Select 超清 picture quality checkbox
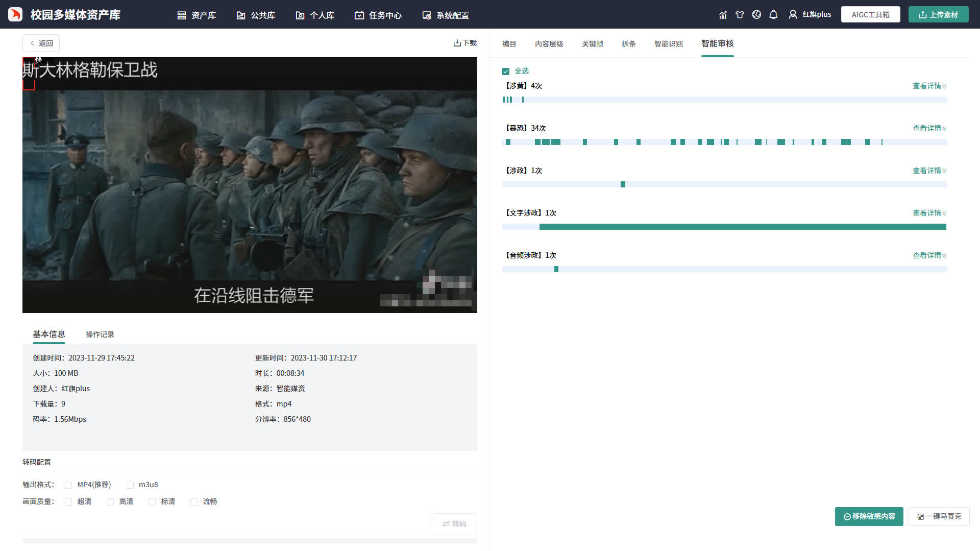The width and height of the screenshot is (980, 551). (x=68, y=502)
